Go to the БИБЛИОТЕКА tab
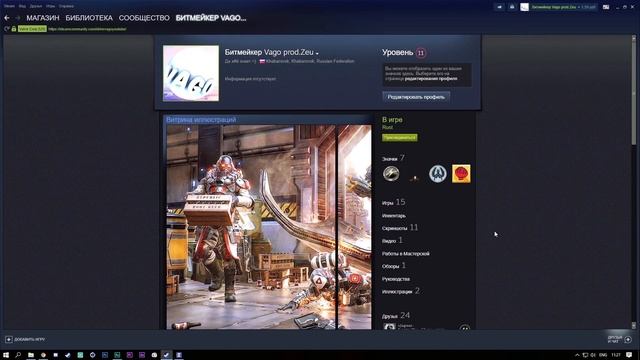The image size is (640, 360). (x=89, y=18)
